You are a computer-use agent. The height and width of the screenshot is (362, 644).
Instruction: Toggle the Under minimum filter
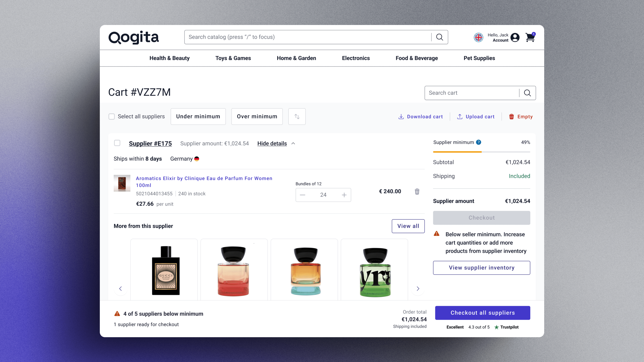click(198, 116)
